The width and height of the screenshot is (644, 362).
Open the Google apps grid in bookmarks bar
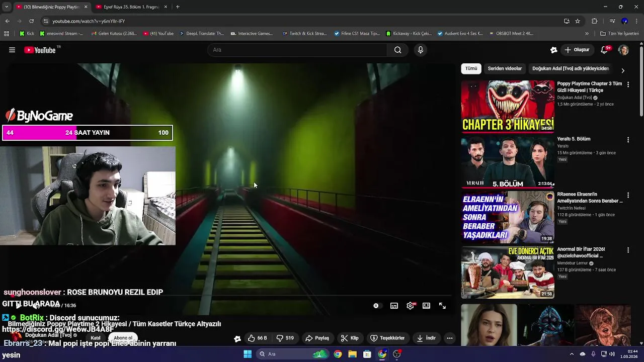click(7, 34)
